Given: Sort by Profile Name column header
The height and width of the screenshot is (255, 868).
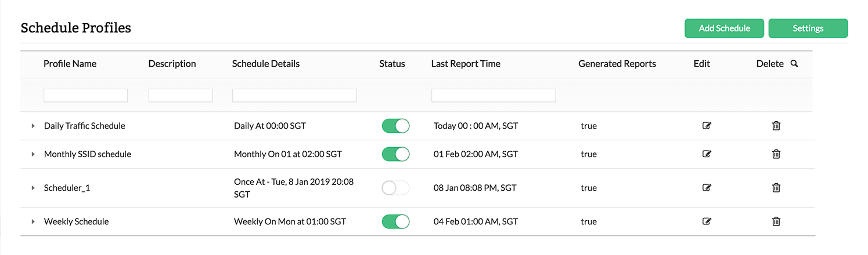Looking at the screenshot, I should [x=70, y=64].
